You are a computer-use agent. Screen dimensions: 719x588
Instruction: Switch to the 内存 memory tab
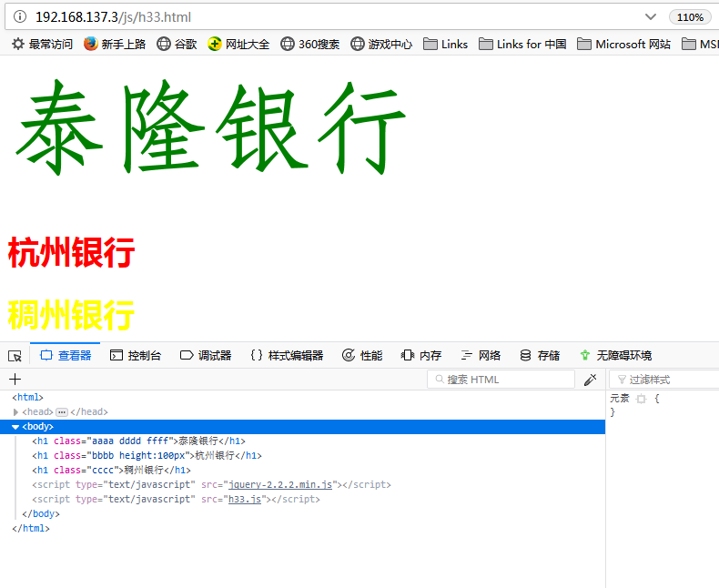coord(421,356)
